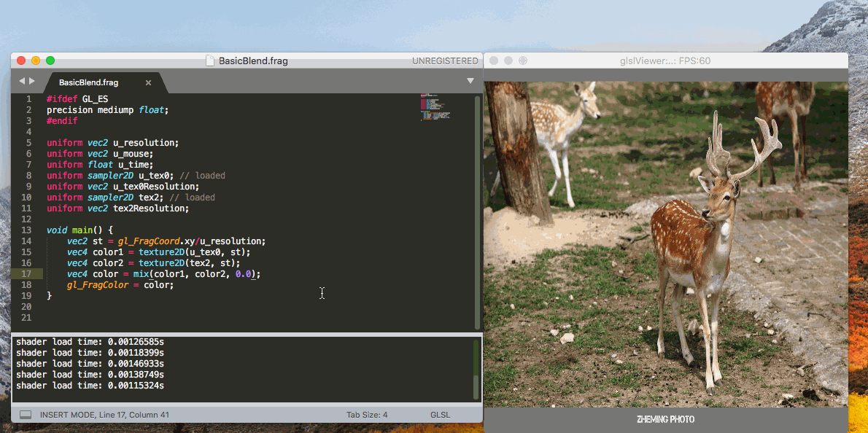Click 'gl_FragColor' on line 18
This screenshot has height=433, width=868.
click(98, 285)
